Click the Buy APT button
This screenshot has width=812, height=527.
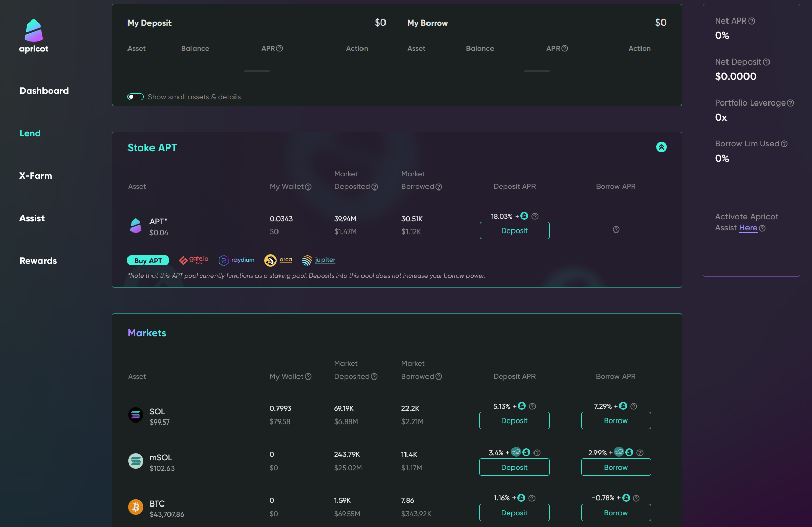148,260
